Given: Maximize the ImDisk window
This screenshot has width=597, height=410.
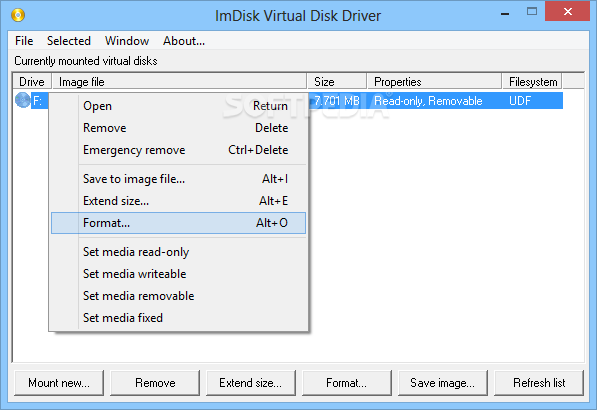Looking at the screenshot, I should 532,12.
